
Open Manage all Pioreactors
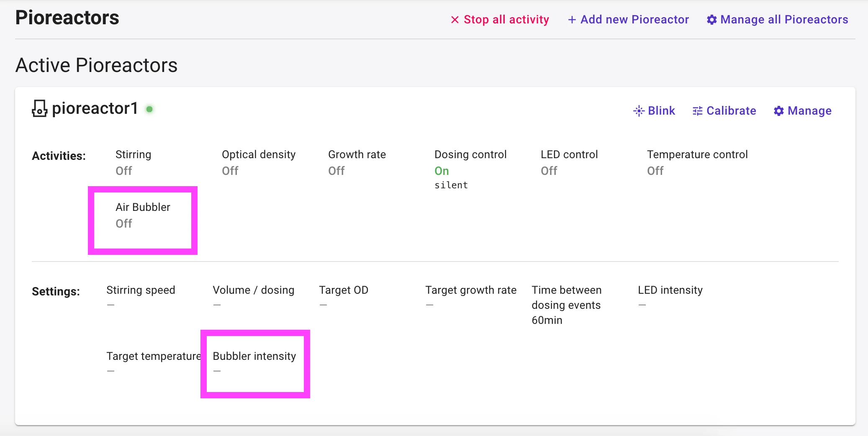tap(777, 20)
